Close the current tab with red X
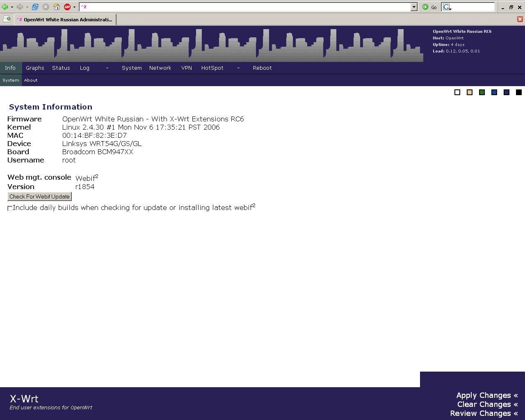 (520, 19)
